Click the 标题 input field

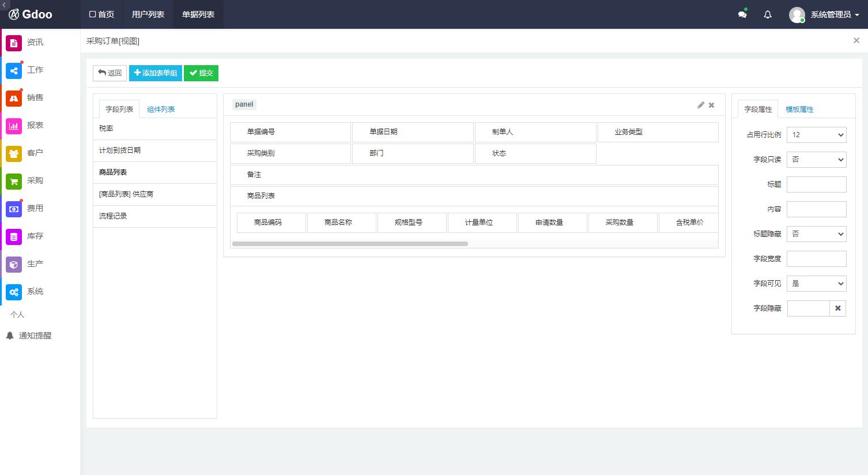point(816,184)
